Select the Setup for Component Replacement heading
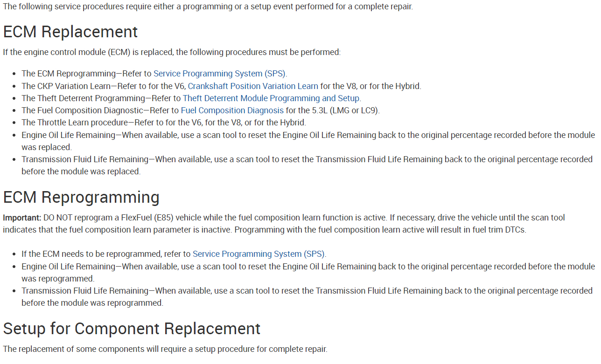Image resolution: width=601 pixels, height=364 pixels. pyautogui.click(x=132, y=329)
